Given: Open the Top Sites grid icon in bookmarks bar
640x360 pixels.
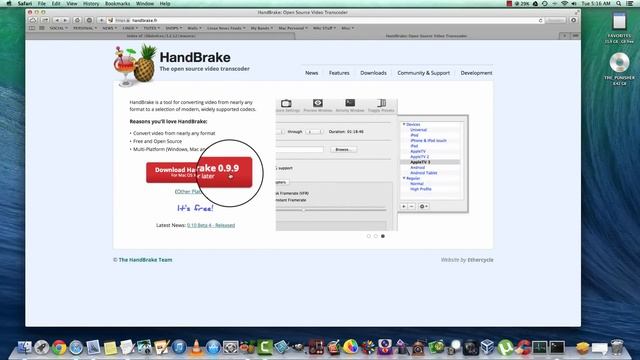Looking at the screenshot, I should tap(42, 28).
